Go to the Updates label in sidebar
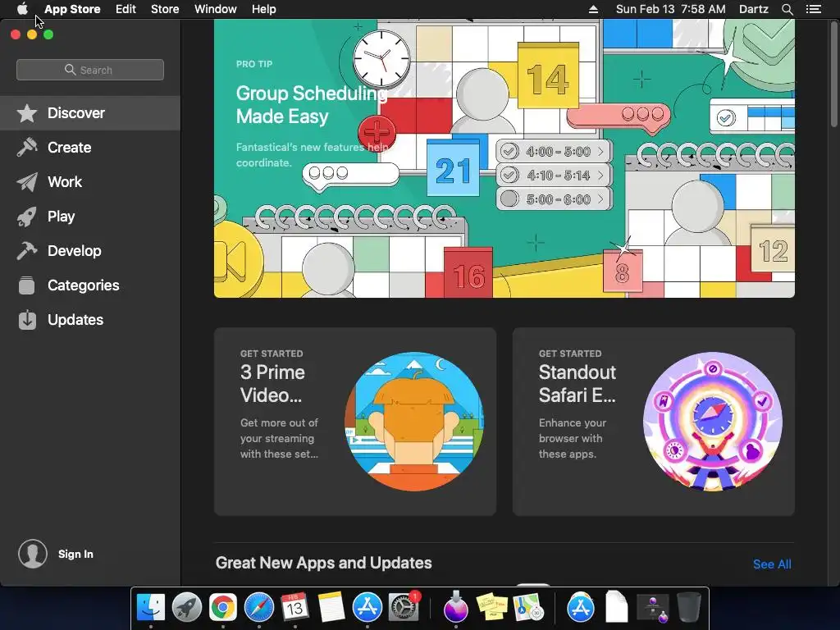Viewport: 840px width, 630px height. point(75,320)
